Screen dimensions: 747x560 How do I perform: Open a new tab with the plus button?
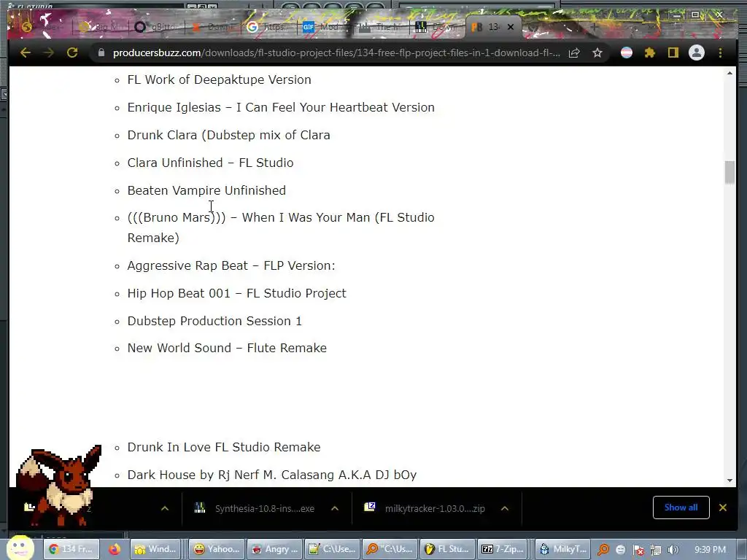click(x=594, y=27)
